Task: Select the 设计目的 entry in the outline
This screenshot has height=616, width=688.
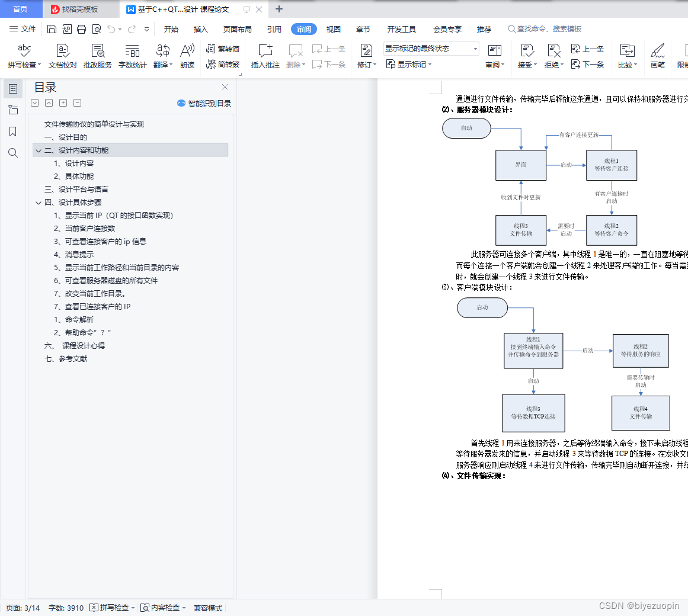Action: tap(65, 137)
